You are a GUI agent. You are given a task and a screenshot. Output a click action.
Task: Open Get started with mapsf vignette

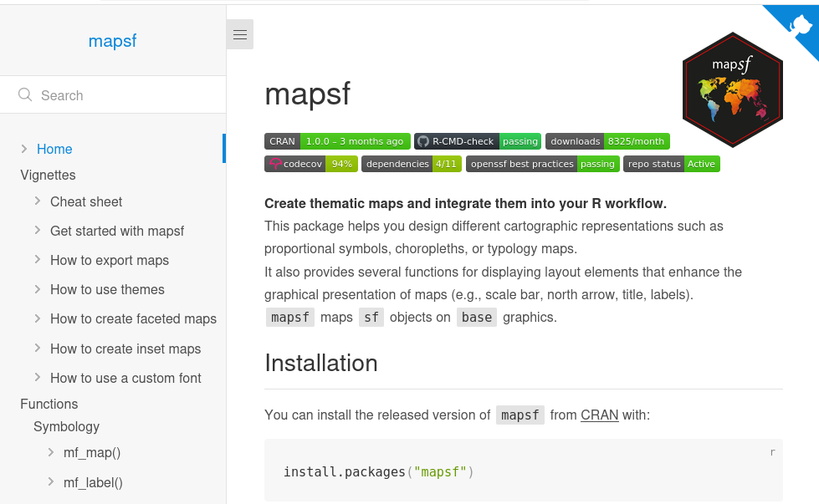(117, 231)
